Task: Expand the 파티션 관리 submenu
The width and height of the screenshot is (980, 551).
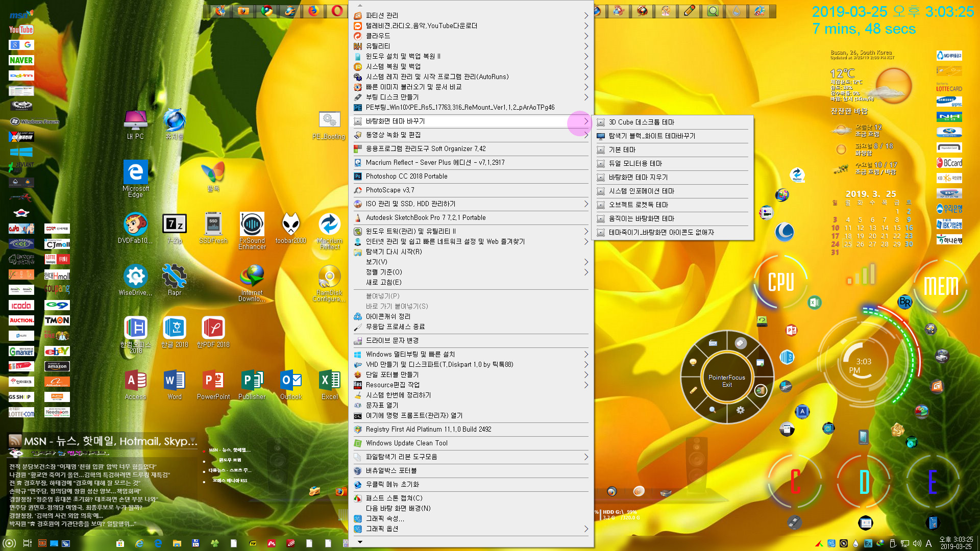Action: pos(471,15)
